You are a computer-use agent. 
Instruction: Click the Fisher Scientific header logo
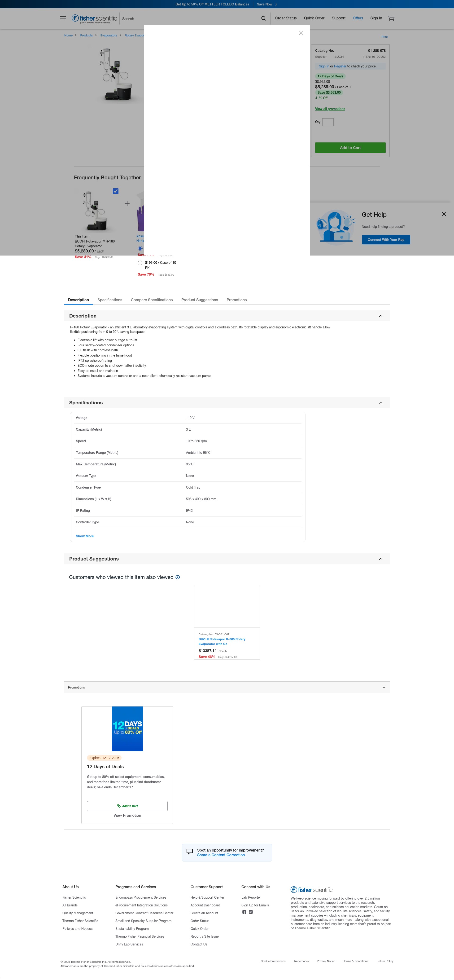pos(94,19)
